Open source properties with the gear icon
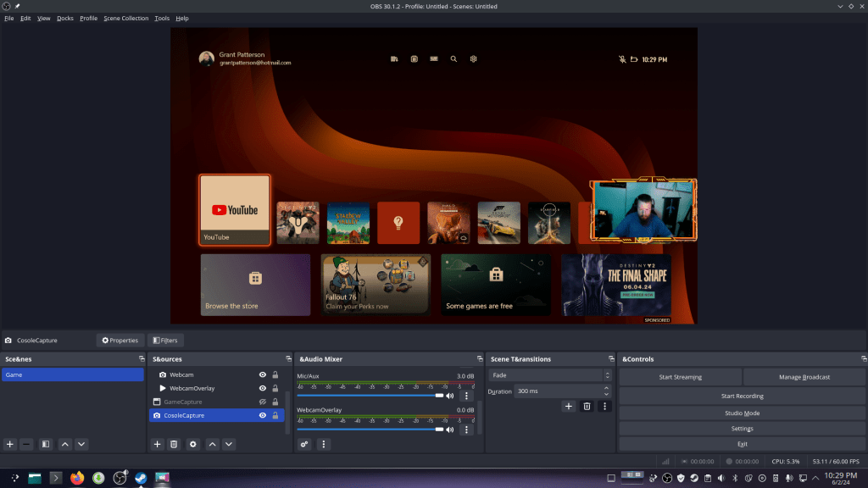This screenshot has width=868, height=488. [193, 444]
